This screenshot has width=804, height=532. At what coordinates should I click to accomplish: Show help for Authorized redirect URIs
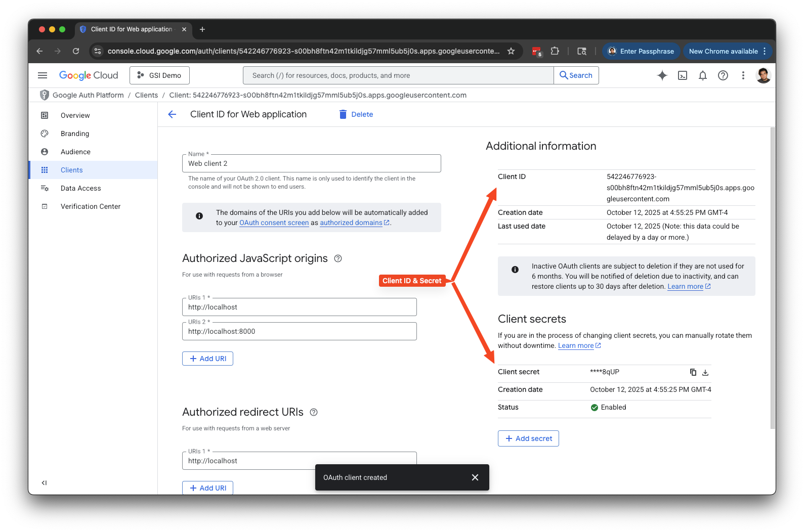(314, 412)
